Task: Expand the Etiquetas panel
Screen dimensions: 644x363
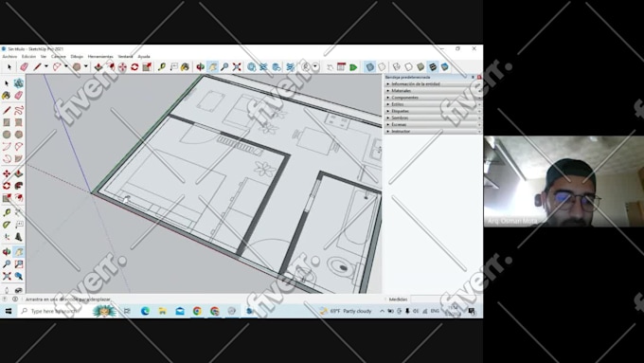Action: [433, 111]
